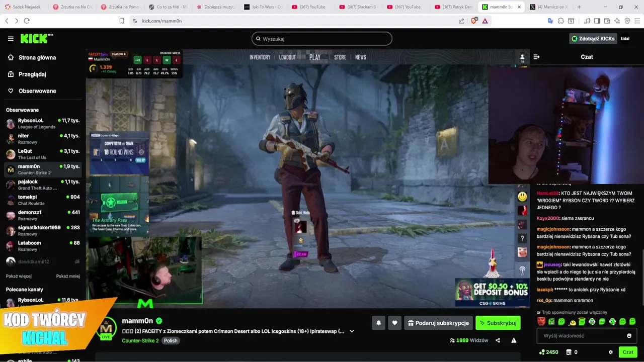The width and height of the screenshot is (644, 362).
Task: Click Pokaż więcej under followed channels
Action: [x=19, y=276]
